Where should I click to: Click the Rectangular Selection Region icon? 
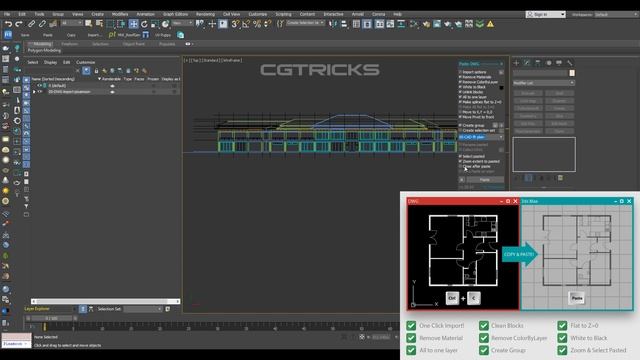point(110,24)
